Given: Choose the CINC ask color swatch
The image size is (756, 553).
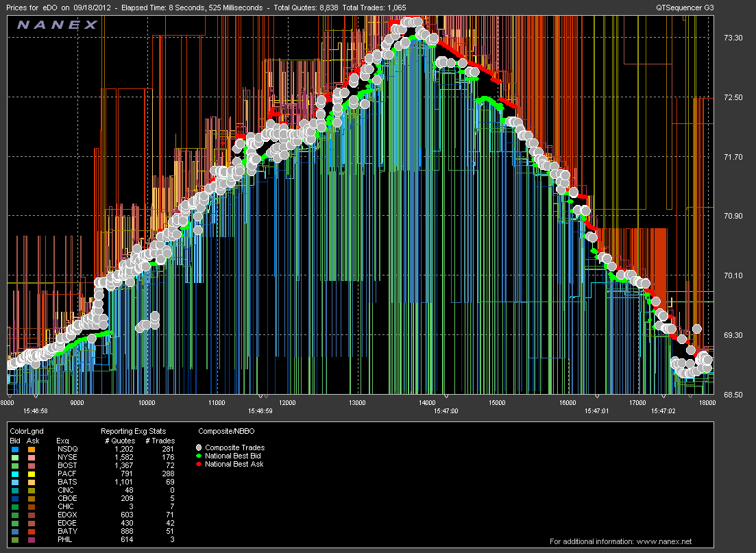Looking at the screenshot, I should coord(32,491).
